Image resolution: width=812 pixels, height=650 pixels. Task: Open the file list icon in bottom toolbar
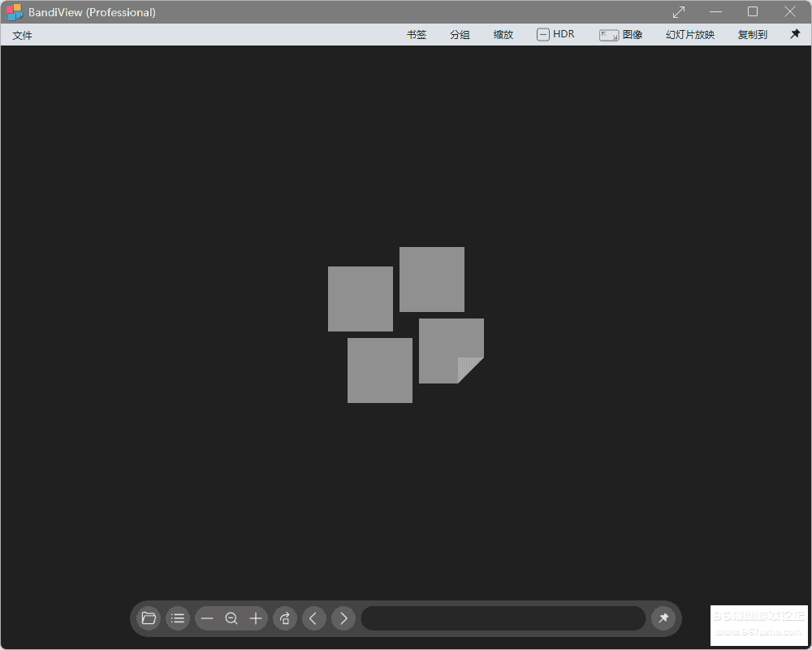[178, 618]
